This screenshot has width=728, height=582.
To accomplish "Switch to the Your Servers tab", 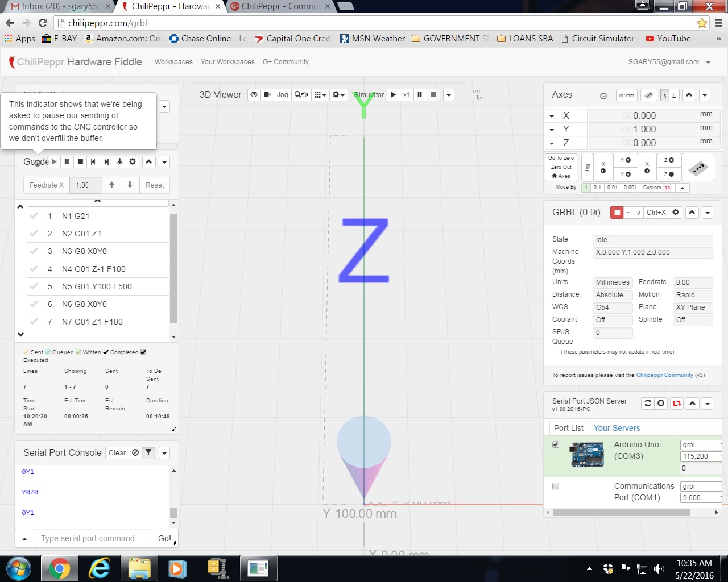I will pos(617,428).
